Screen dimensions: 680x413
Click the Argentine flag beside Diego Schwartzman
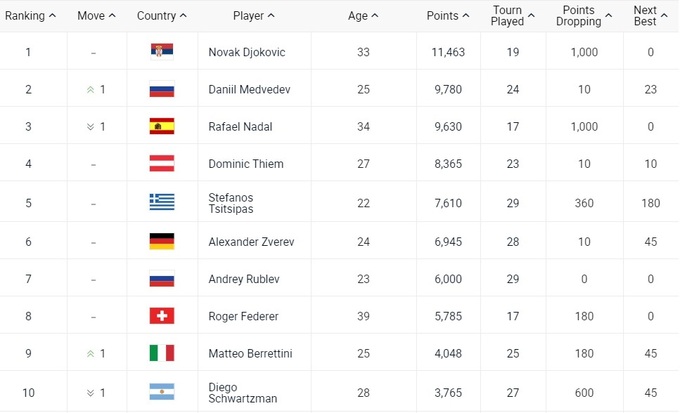click(x=161, y=392)
